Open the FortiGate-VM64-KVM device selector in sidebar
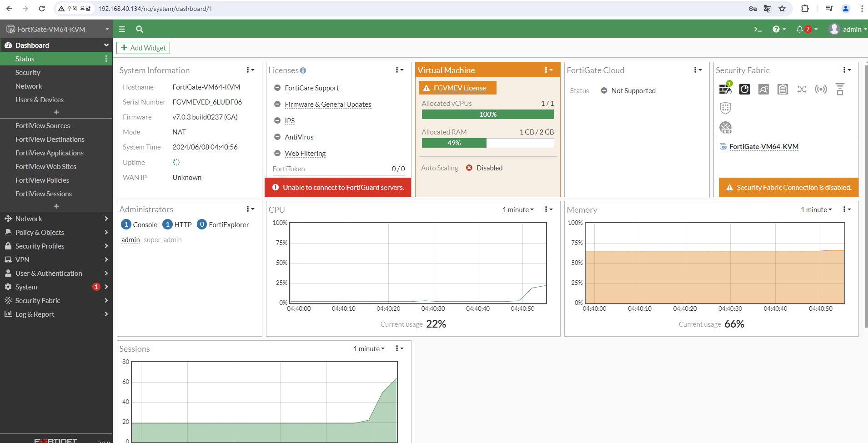Viewport: 868px width, 443px height. pyautogui.click(x=56, y=29)
